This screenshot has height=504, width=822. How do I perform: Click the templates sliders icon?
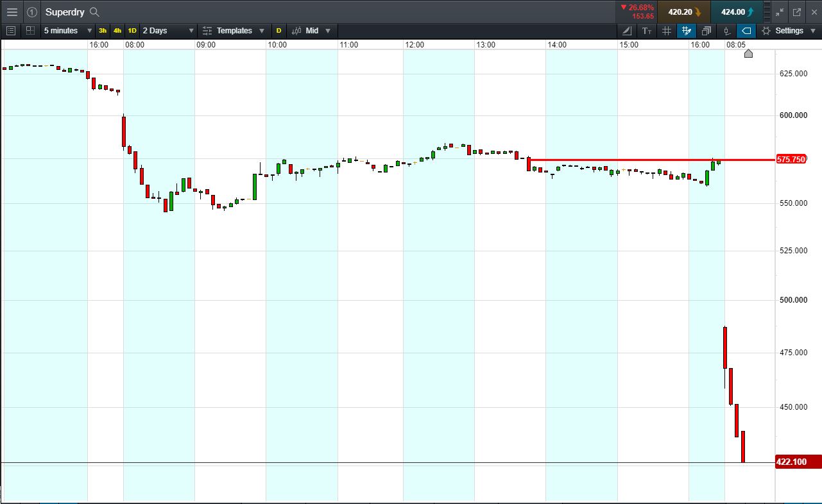coord(207,30)
